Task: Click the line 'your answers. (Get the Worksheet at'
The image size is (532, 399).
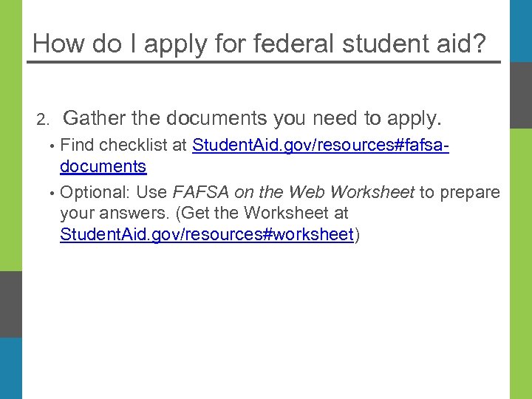Action: pos(204,214)
